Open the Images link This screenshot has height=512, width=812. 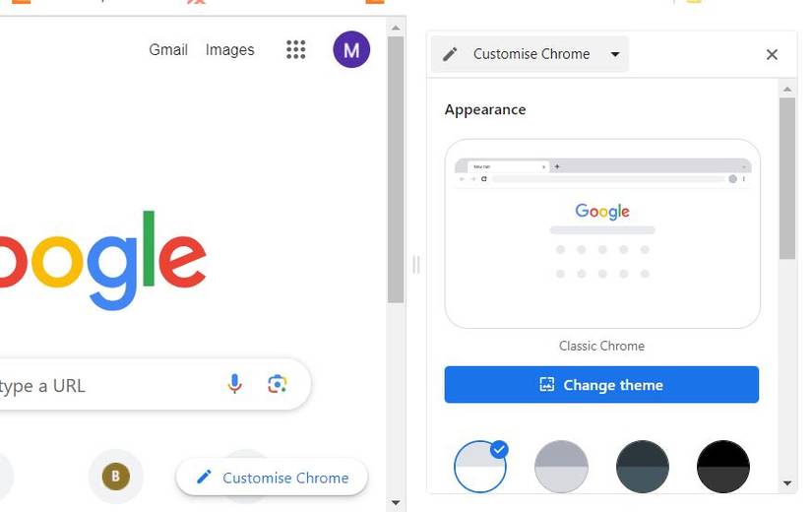tap(230, 50)
